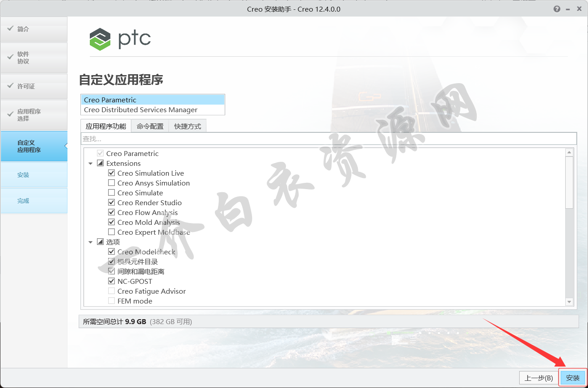This screenshot has height=388, width=588.
Task: Toggle the 选项 group tri-state checkbox
Action: pyautogui.click(x=100, y=242)
